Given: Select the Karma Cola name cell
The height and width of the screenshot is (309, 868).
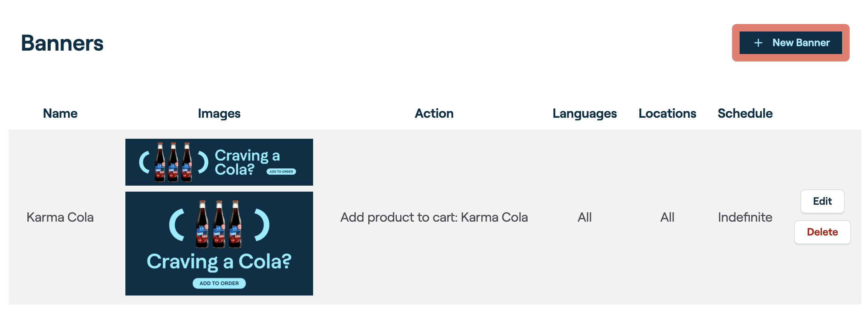Looking at the screenshot, I should tap(60, 217).
